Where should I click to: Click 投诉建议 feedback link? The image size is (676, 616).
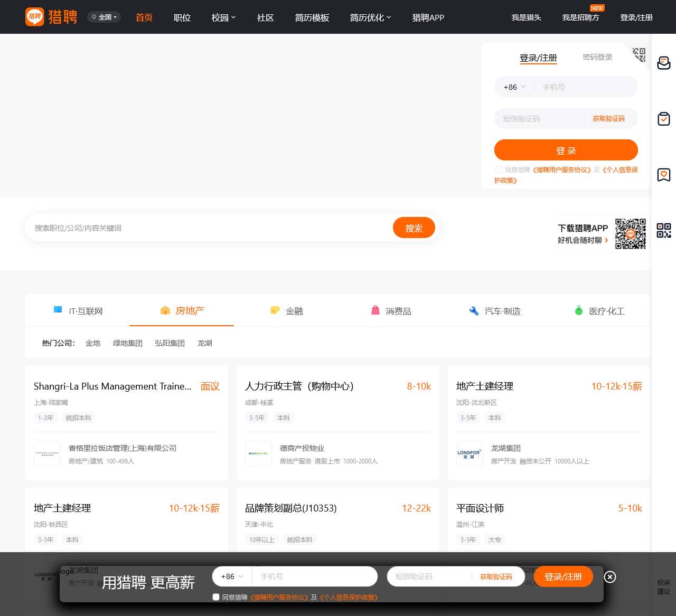click(664, 586)
